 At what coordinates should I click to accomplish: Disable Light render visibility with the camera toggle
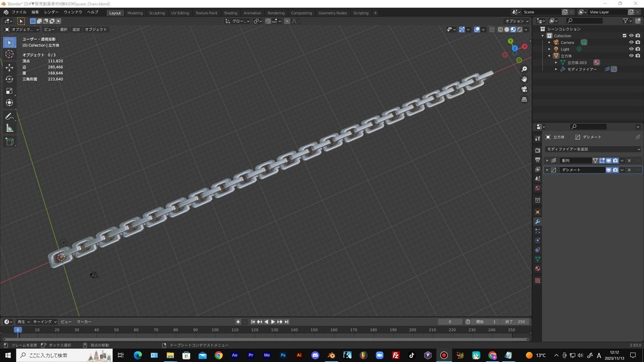[638, 48]
